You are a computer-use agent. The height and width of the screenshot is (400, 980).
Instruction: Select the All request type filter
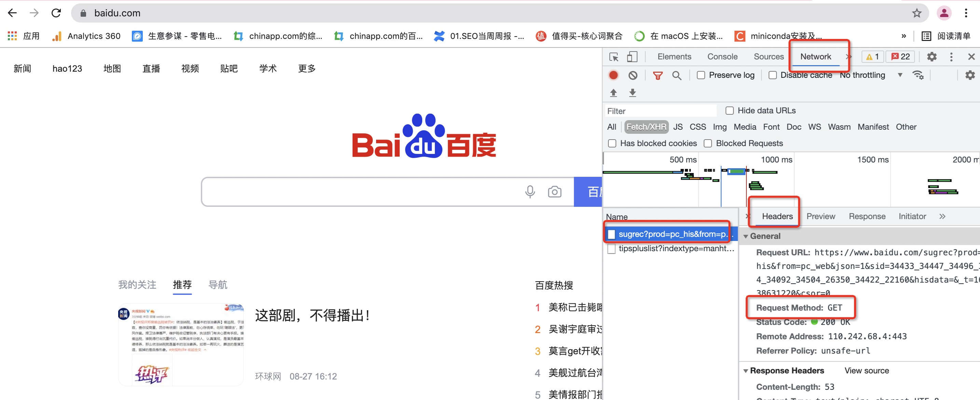pyautogui.click(x=612, y=127)
